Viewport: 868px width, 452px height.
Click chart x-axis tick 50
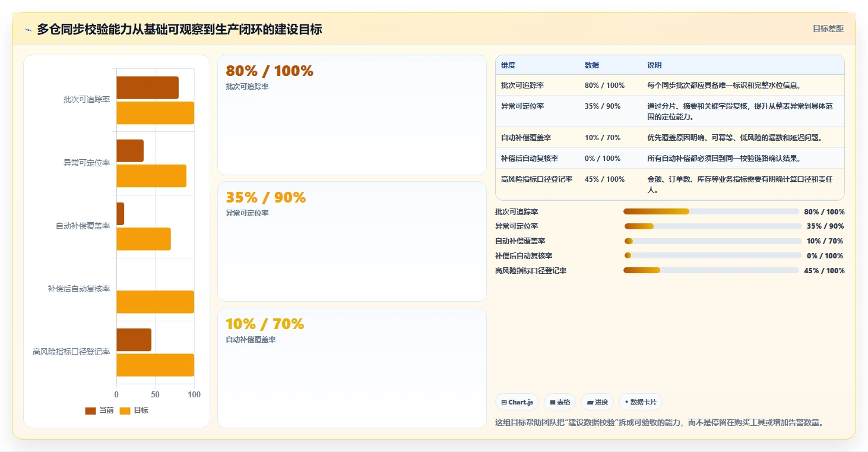click(x=155, y=395)
